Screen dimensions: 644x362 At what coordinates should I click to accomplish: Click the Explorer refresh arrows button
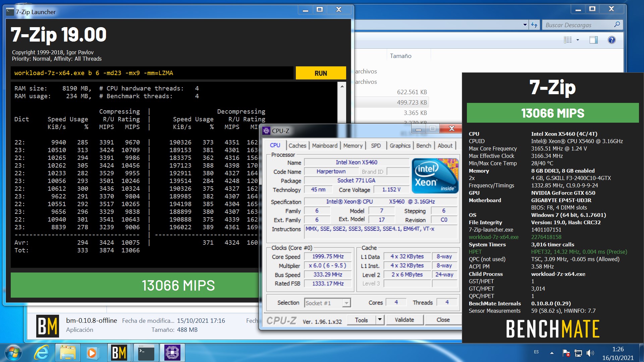pos(534,25)
